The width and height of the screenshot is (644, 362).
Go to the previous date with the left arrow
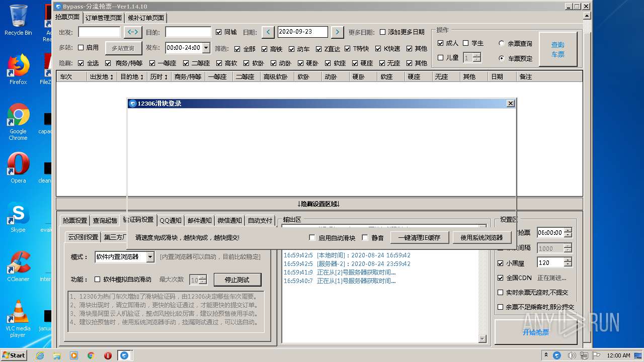(x=268, y=32)
